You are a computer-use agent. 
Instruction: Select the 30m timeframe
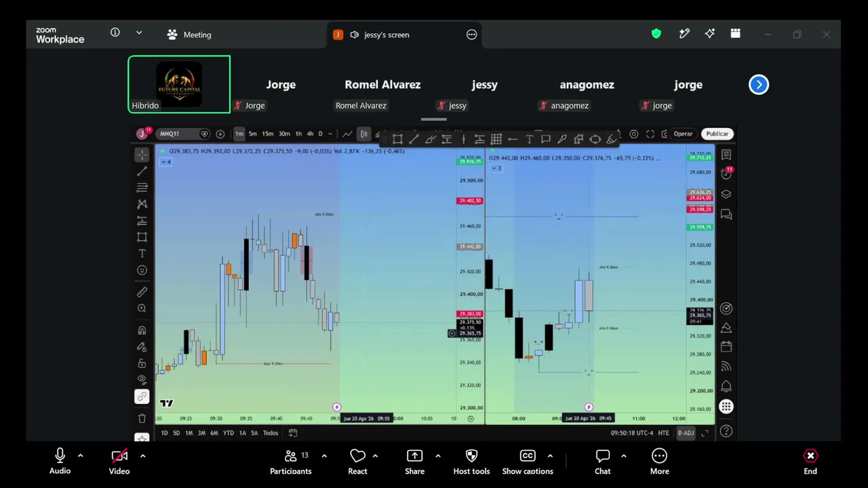[284, 134]
